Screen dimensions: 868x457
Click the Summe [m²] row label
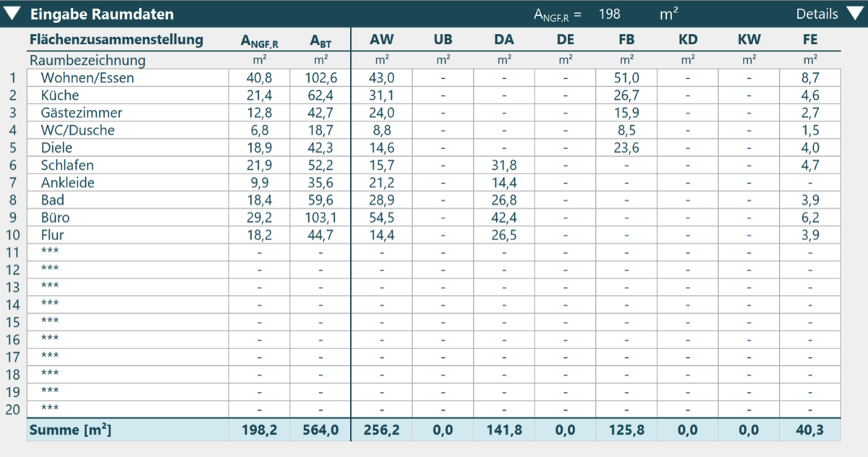70,430
